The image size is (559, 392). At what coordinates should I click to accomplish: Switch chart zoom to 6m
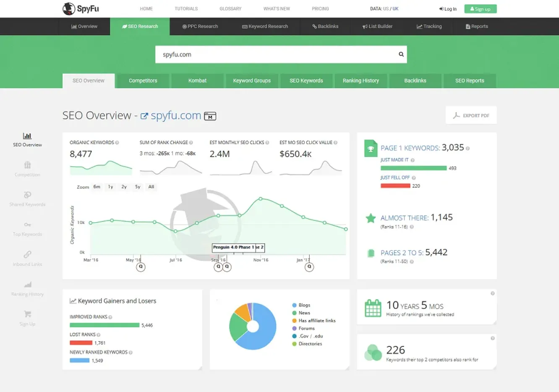(x=97, y=187)
